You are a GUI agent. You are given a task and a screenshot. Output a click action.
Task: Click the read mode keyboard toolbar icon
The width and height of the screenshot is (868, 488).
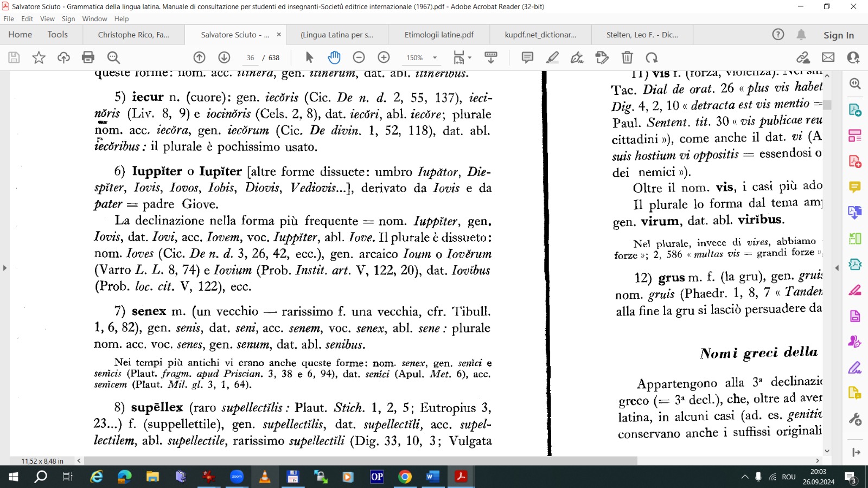tap(491, 57)
